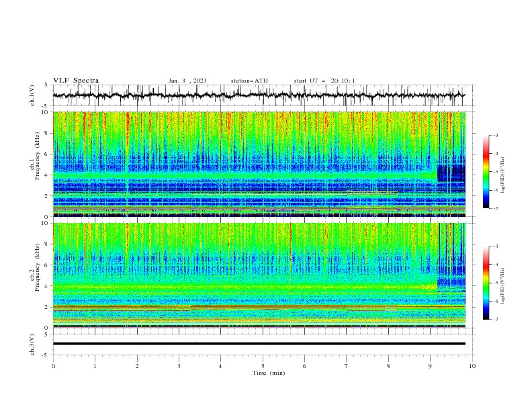Click time axis tick label "6"
This screenshot has width=532, height=411.
(304, 366)
